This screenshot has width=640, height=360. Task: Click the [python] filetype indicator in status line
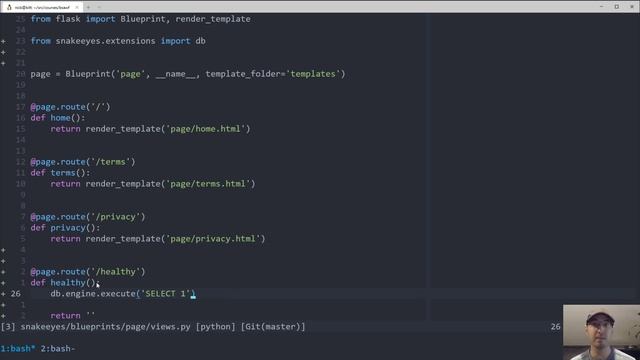(216, 327)
